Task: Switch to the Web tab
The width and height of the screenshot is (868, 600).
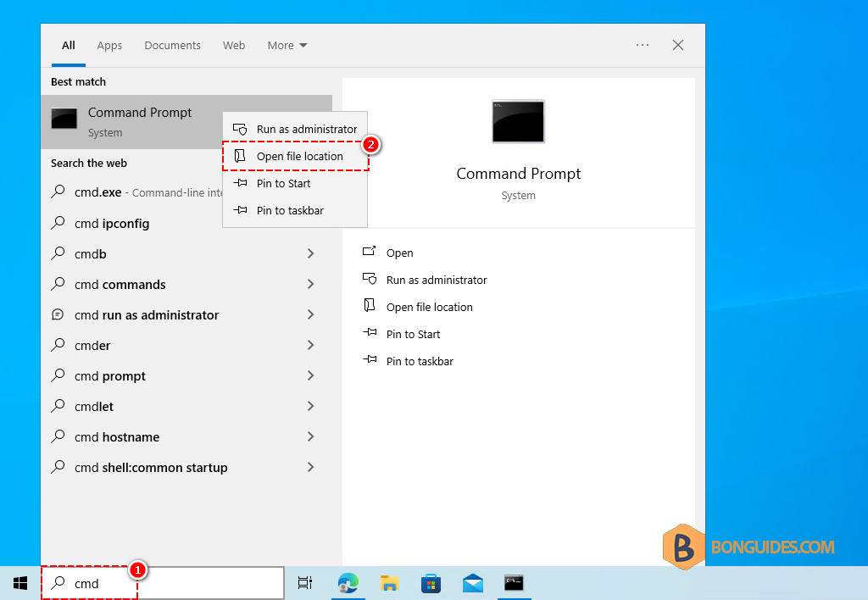Action: tap(234, 46)
